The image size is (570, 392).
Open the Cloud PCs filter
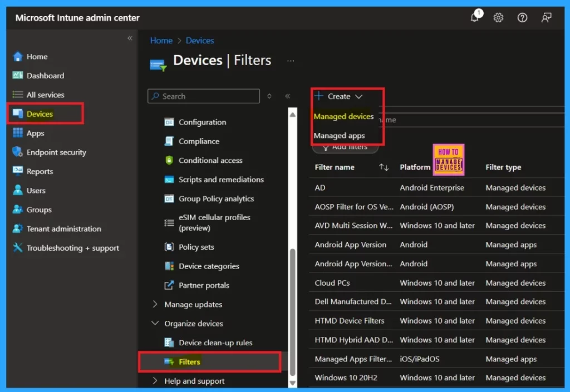pos(332,283)
